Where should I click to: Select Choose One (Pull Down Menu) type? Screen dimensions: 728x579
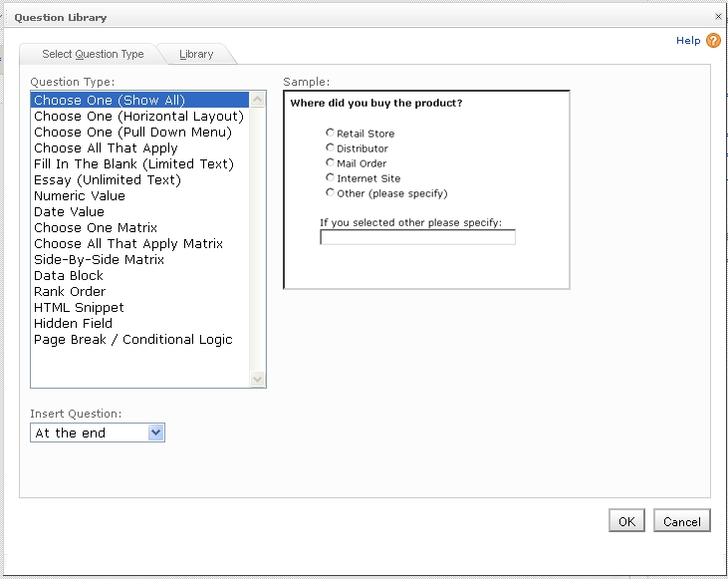click(132, 132)
